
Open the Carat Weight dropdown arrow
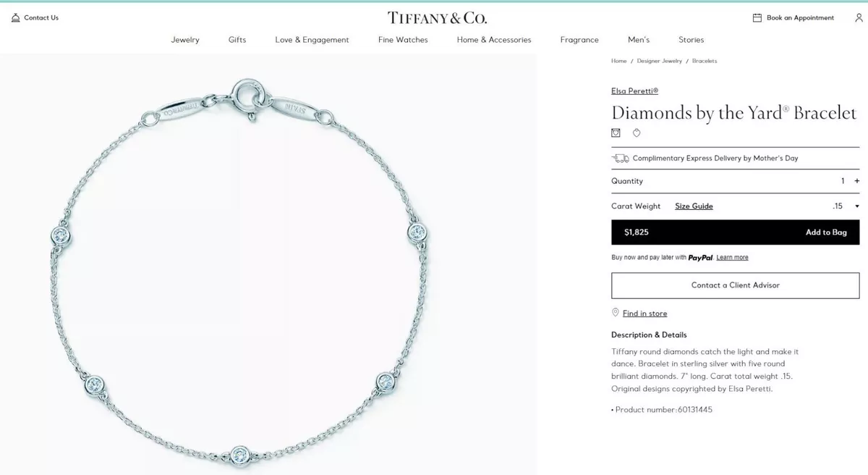pyautogui.click(x=857, y=206)
